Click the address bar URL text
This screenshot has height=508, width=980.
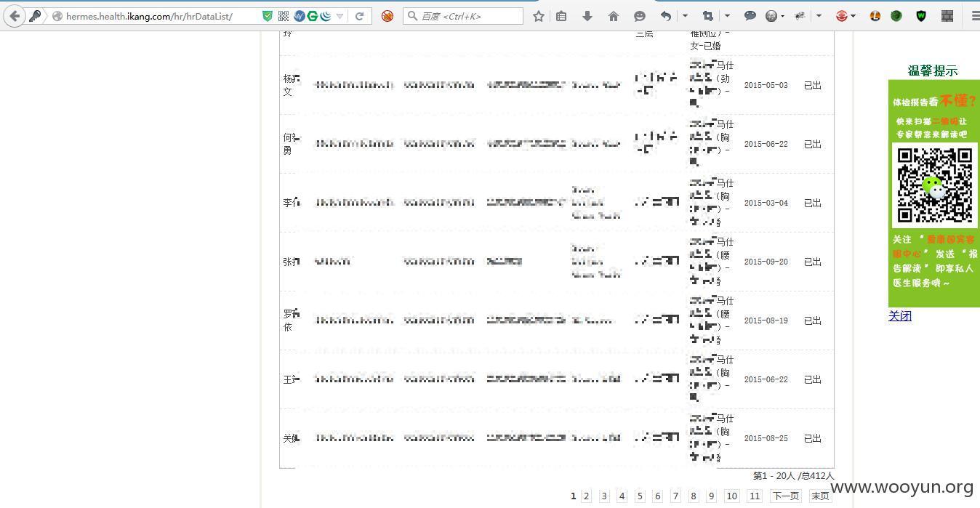pos(149,16)
